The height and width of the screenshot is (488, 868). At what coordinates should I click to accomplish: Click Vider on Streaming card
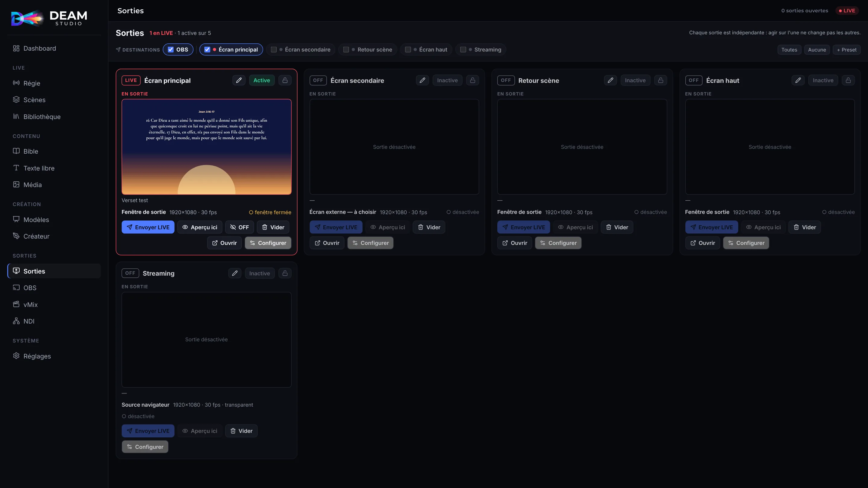tap(241, 431)
